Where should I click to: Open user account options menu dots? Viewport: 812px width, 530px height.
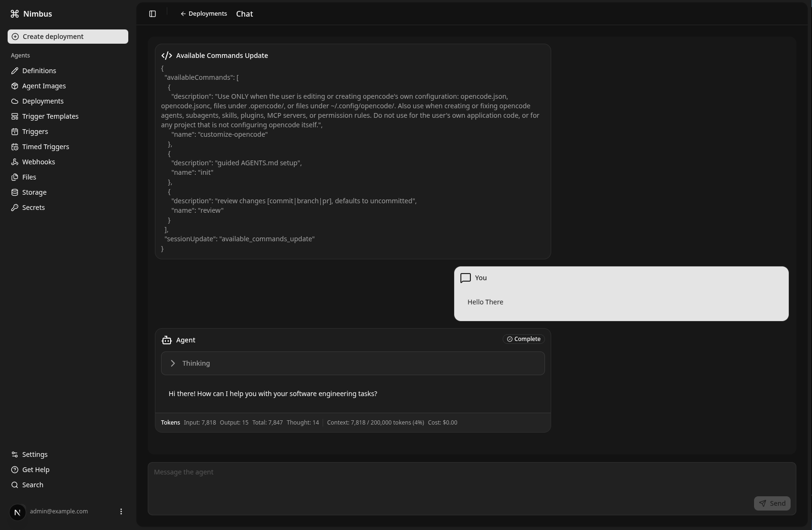tap(121, 511)
